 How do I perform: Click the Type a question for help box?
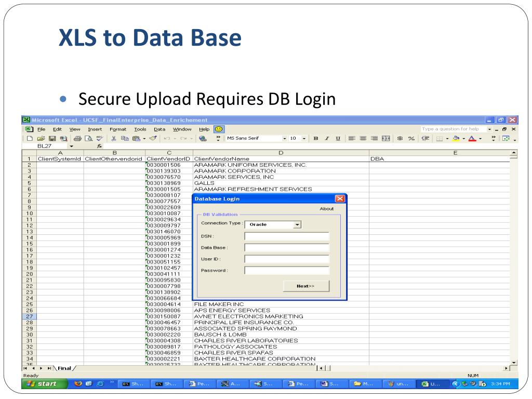pyautogui.click(x=453, y=129)
